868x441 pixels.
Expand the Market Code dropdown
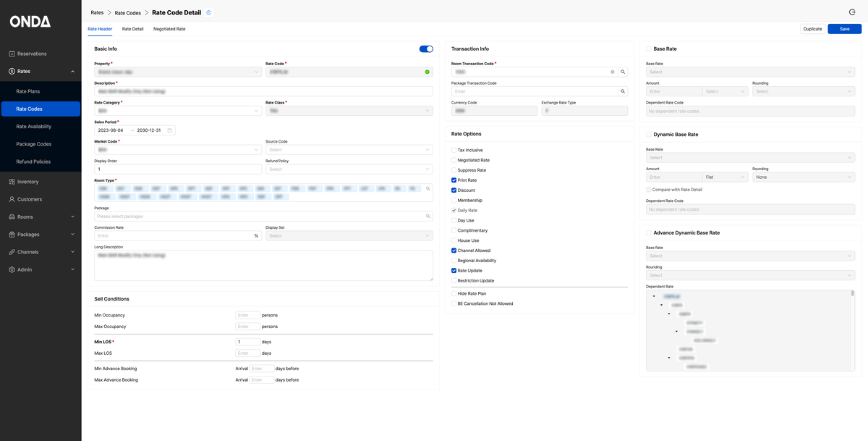178,150
